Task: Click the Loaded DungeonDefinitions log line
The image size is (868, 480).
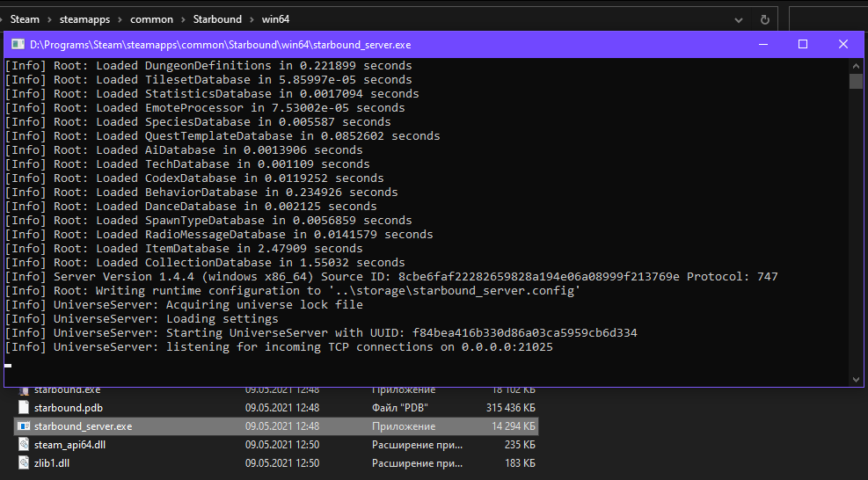Action: (x=208, y=66)
